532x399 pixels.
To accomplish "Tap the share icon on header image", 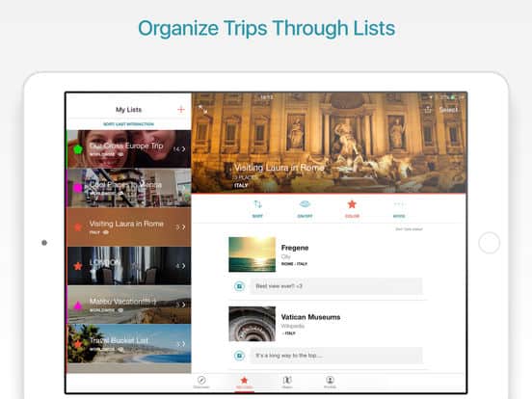I will (x=428, y=109).
